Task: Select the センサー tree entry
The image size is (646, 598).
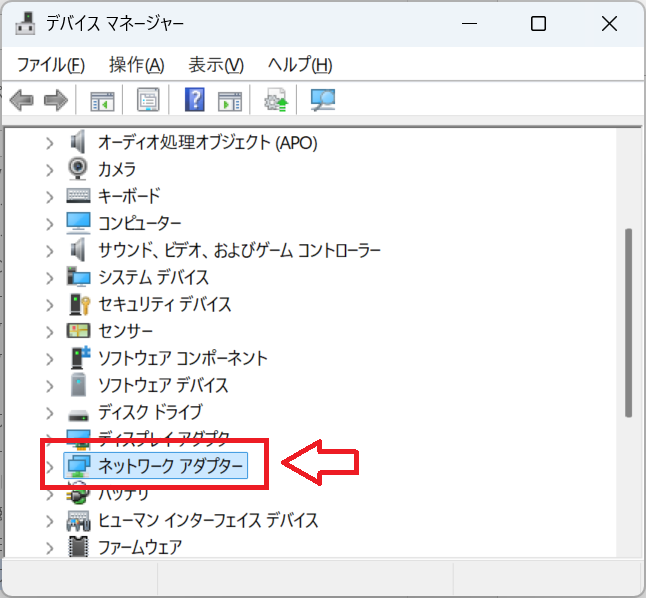Action: pos(125,331)
